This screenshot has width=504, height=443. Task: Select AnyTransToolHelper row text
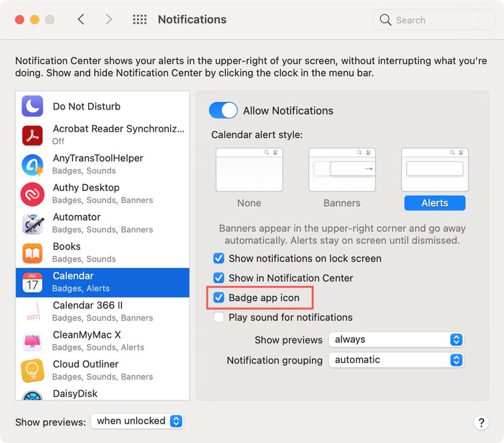point(98,158)
